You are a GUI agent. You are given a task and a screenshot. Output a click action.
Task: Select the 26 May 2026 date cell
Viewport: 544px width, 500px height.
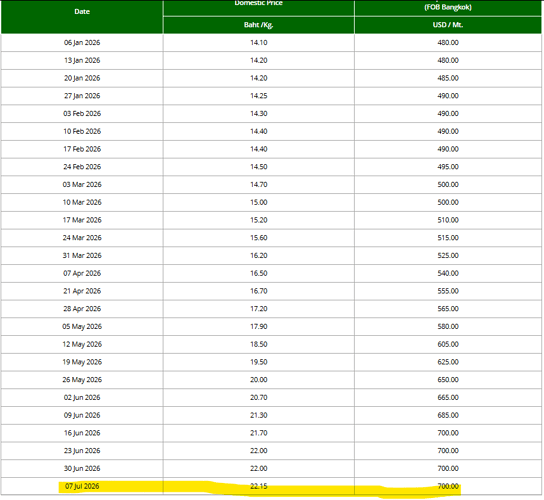click(82, 380)
